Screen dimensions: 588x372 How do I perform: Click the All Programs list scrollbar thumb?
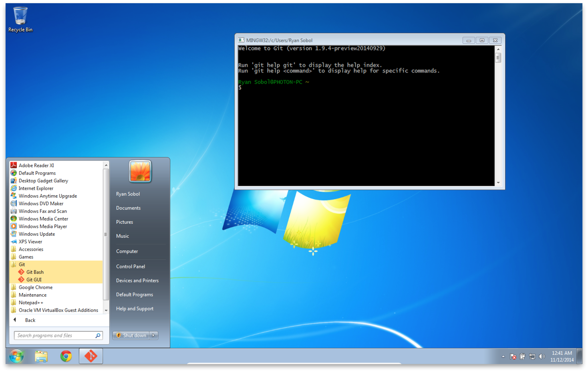(x=106, y=235)
